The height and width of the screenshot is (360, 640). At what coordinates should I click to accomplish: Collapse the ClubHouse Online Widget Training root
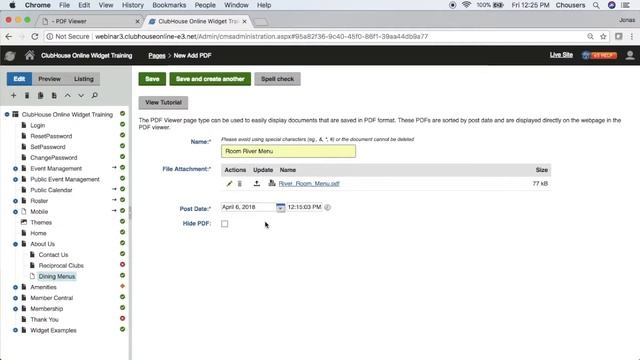[x=7, y=114]
